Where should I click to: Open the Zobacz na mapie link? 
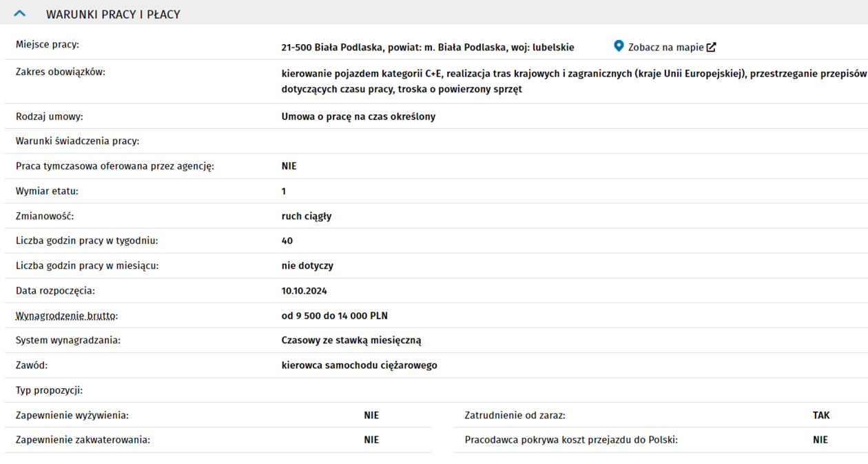pyautogui.click(x=665, y=48)
